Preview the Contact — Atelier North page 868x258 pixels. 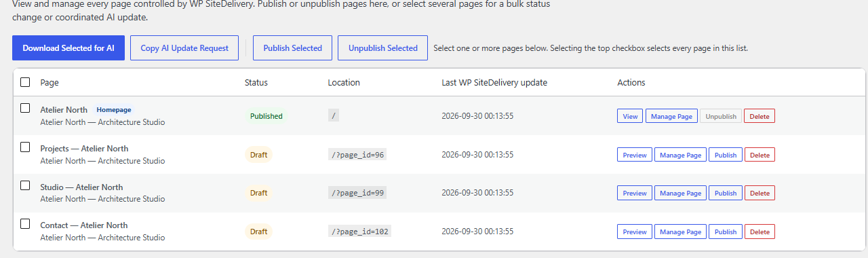(635, 232)
